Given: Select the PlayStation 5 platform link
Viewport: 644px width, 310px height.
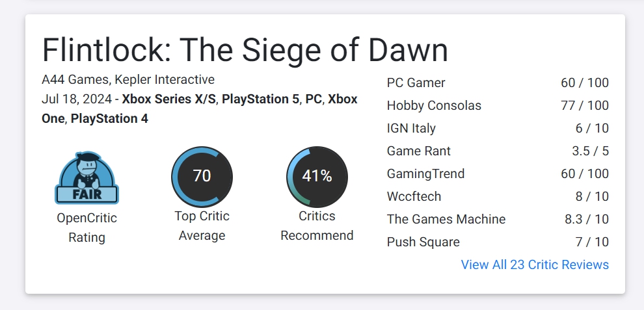Looking at the screenshot, I should [261, 100].
